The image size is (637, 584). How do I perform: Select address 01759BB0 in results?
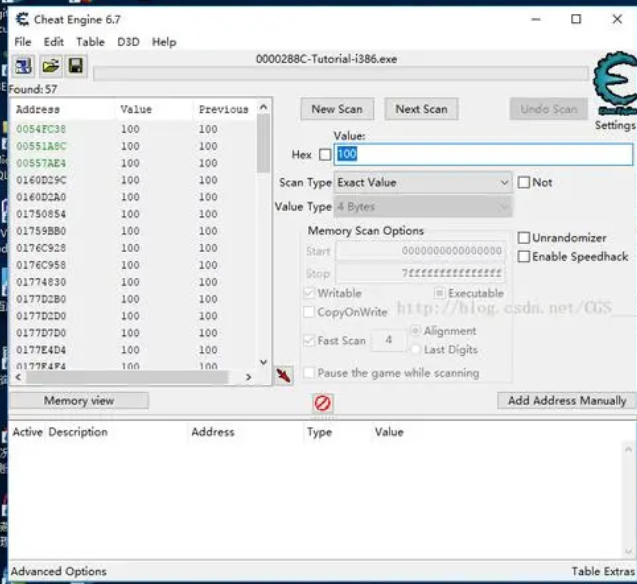(41, 231)
